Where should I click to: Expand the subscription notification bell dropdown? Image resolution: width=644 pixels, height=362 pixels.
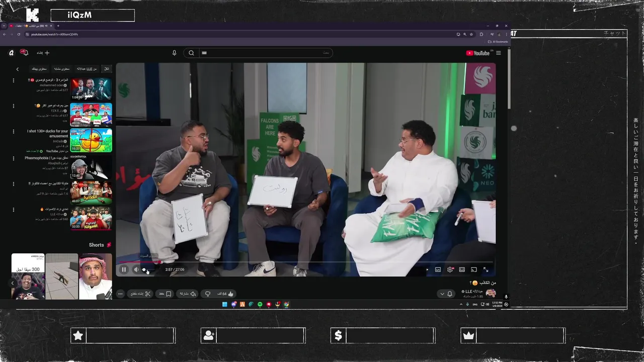446,294
